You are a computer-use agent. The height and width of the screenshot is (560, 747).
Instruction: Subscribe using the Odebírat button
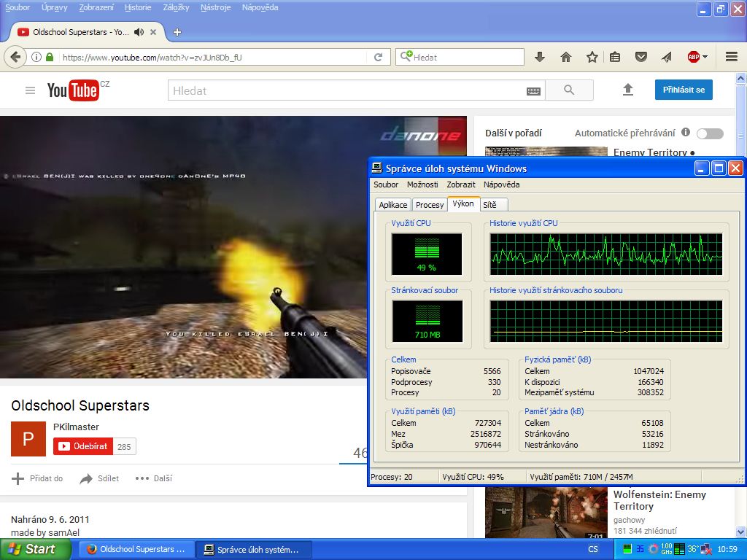click(82, 446)
